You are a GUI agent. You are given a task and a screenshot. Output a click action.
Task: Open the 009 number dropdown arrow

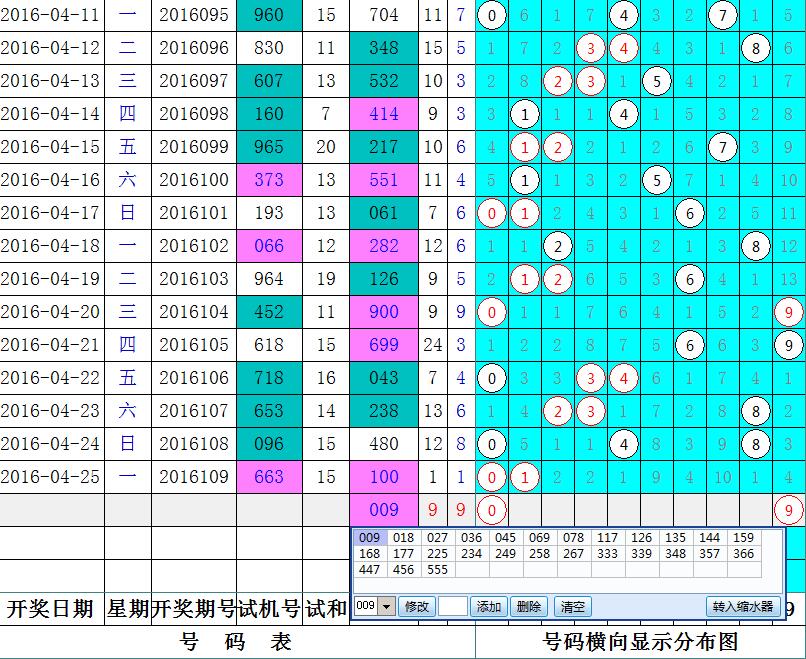[x=386, y=607]
